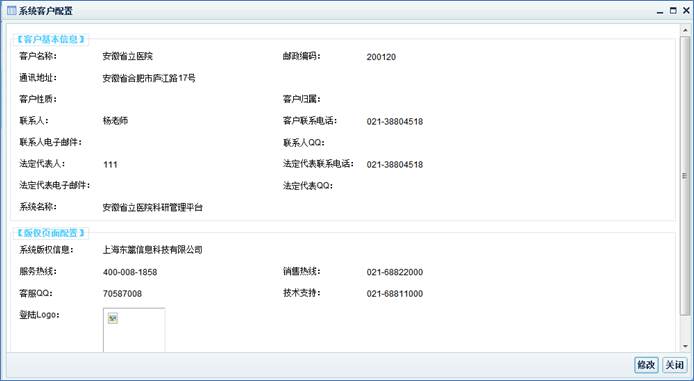Viewport: 694px width, 381px height.
Task: Click the 客户名称 label
Action: coord(38,57)
